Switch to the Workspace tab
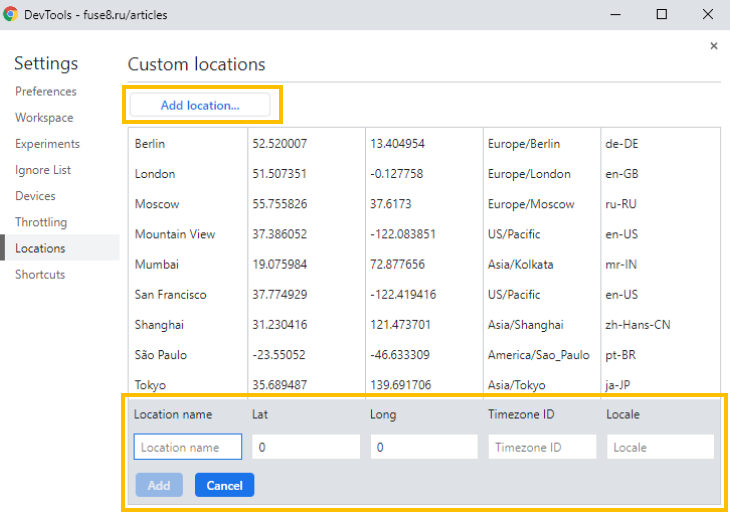 44,118
